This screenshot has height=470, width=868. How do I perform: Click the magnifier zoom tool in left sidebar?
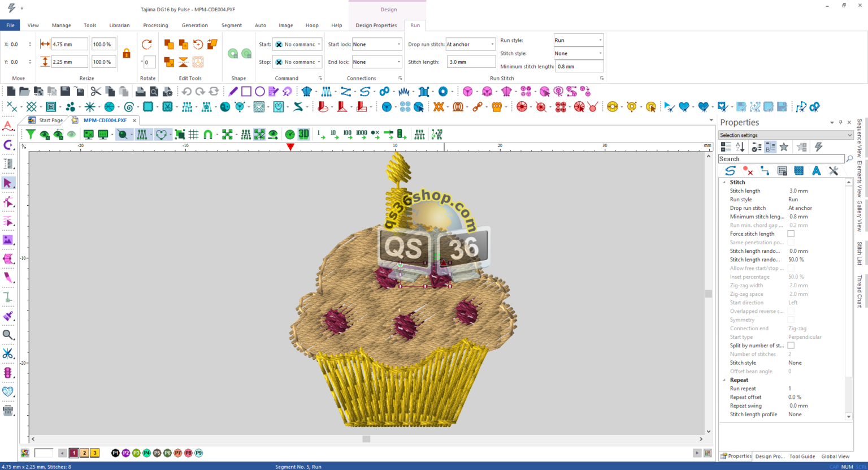pos(8,335)
